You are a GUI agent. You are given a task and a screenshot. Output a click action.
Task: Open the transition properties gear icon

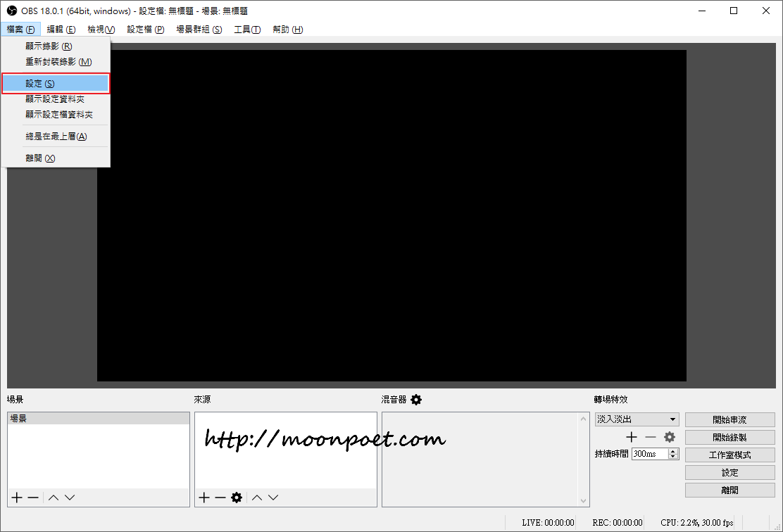(670, 437)
